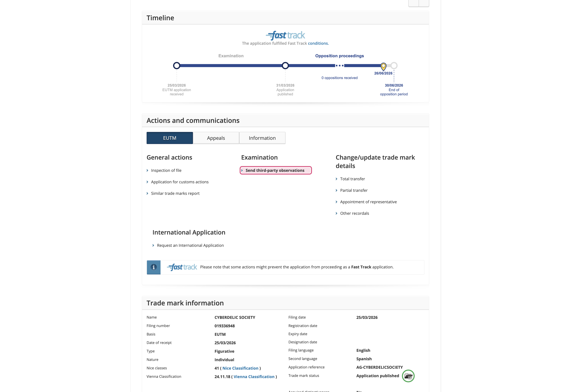Image resolution: width=571 pixels, height=392 pixels.
Task: Open Similar trade marks report
Action: pyautogui.click(x=175, y=194)
